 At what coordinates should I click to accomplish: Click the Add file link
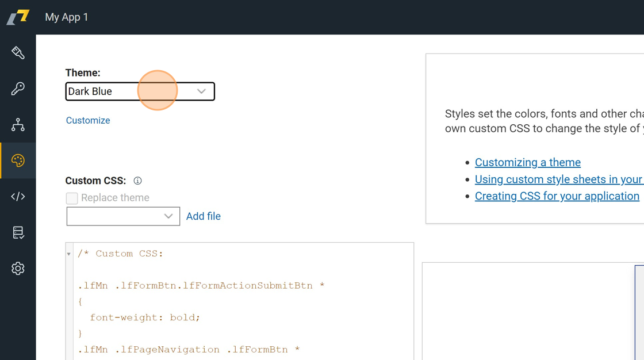[203, 216]
